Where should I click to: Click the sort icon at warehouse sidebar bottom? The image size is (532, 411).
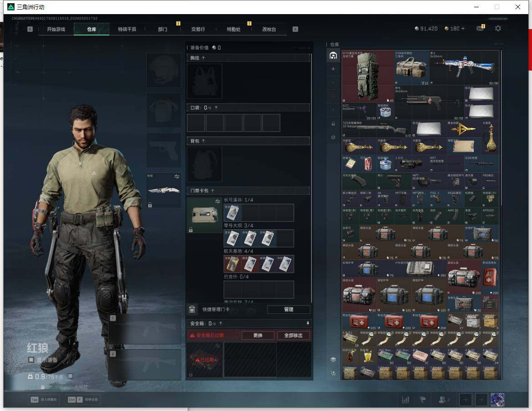(333, 373)
